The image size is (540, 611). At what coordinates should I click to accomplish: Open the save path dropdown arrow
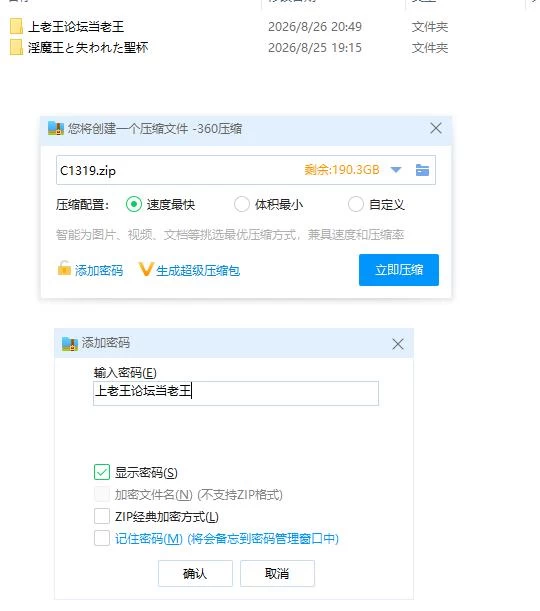(396, 170)
